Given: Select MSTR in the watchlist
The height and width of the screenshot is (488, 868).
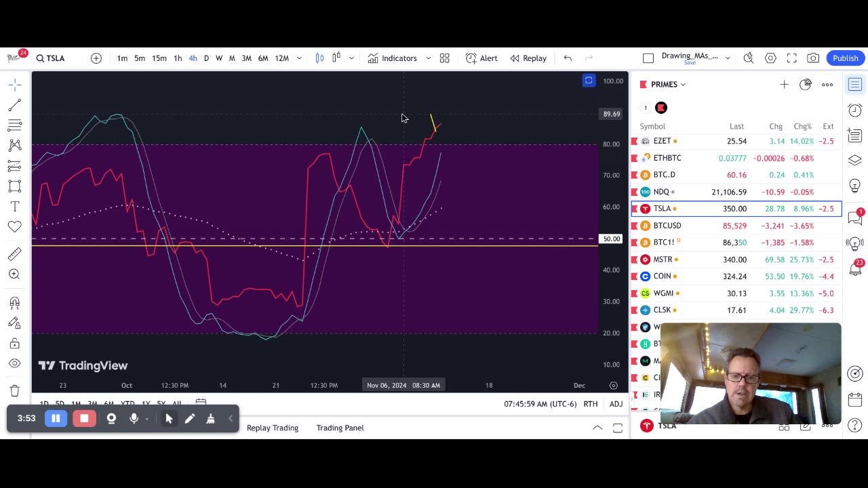Looking at the screenshot, I should click(x=736, y=260).
